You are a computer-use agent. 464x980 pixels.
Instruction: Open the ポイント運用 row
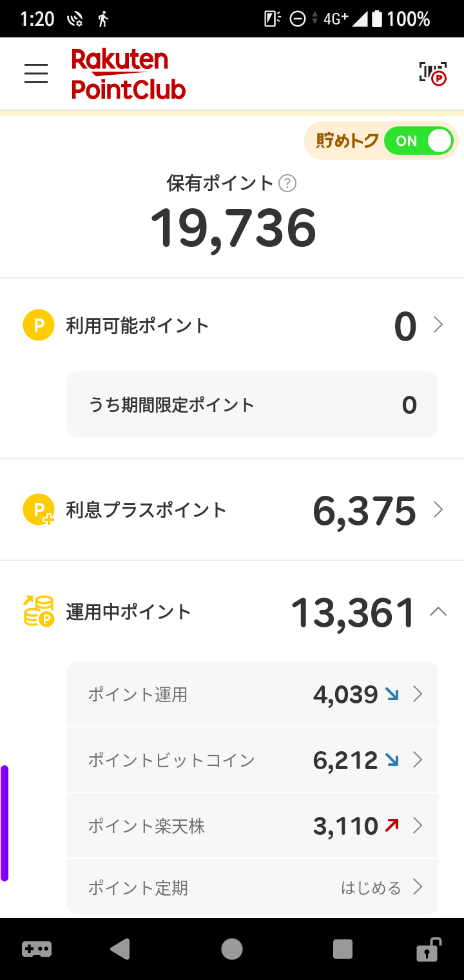coord(253,694)
